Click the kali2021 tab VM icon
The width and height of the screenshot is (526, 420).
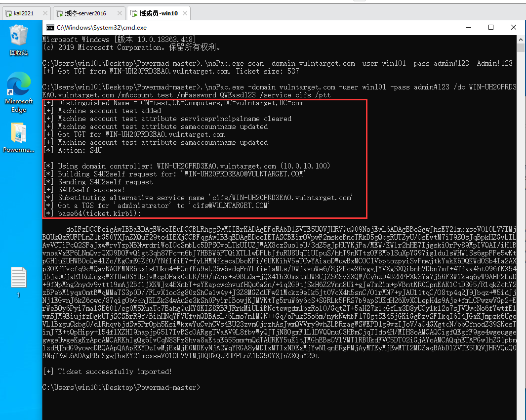8,13
